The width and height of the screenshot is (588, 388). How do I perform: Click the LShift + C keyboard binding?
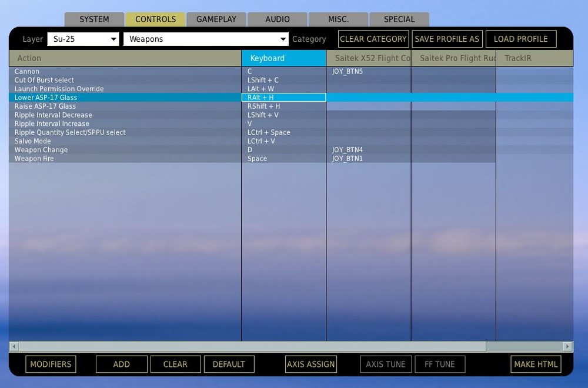(x=284, y=80)
